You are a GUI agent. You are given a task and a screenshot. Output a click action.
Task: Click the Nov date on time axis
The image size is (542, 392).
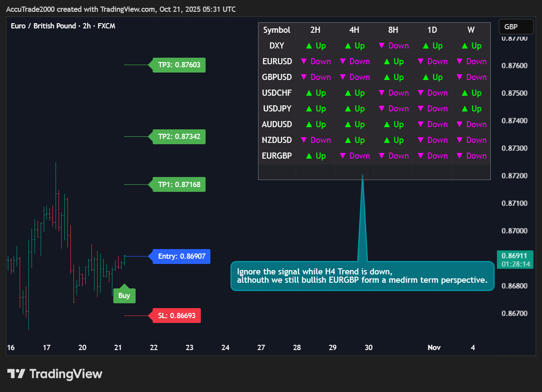(x=434, y=348)
